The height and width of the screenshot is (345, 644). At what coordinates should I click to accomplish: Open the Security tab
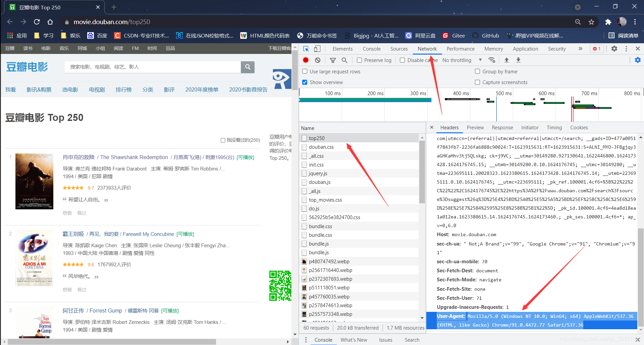click(557, 49)
